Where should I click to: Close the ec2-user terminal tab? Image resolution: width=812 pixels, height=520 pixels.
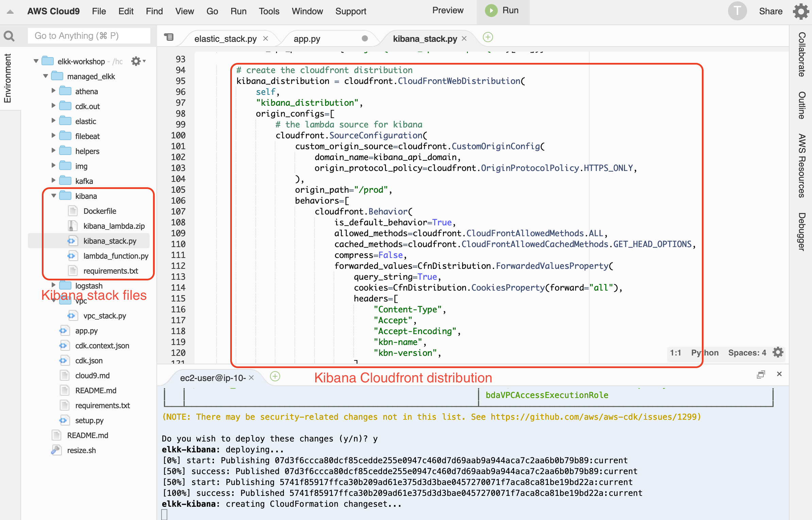[x=251, y=378]
